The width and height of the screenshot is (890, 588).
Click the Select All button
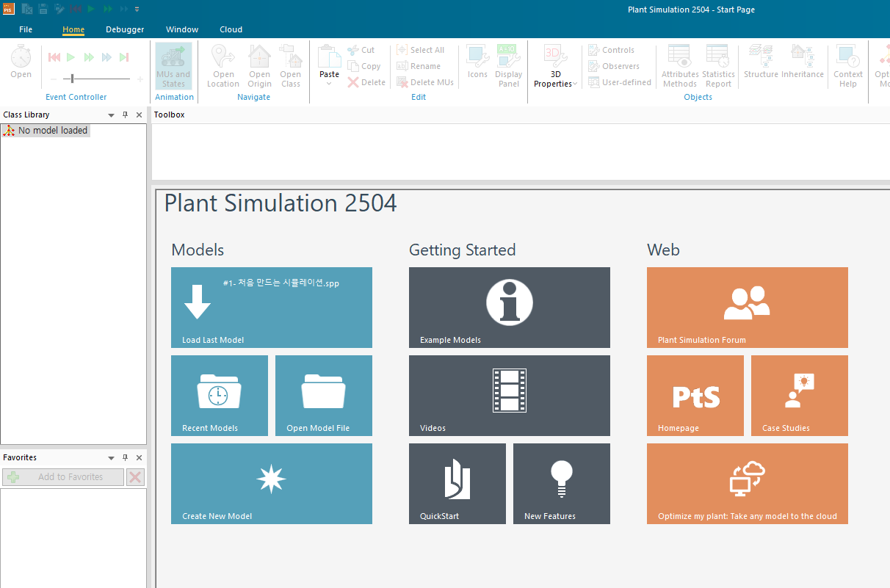pos(420,50)
